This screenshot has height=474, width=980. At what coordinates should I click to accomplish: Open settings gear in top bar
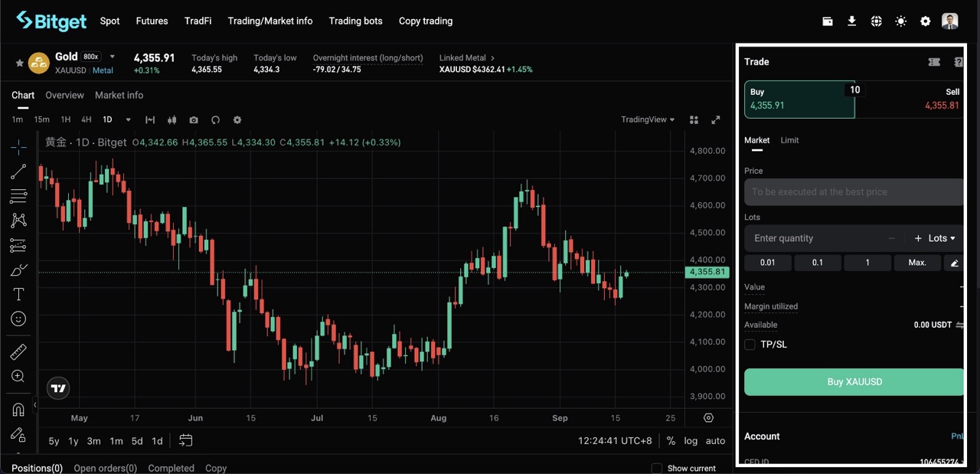click(x=926, y=21)
